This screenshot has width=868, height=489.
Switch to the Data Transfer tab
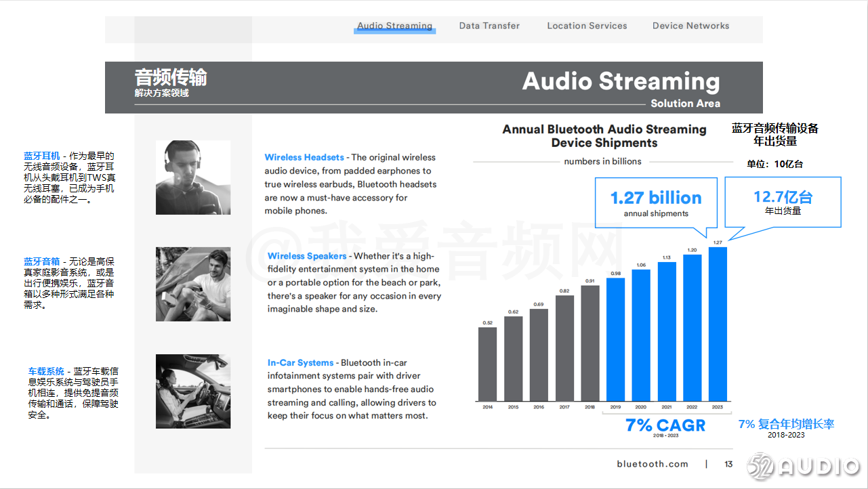pyautogui.click(x=489, y=26)
